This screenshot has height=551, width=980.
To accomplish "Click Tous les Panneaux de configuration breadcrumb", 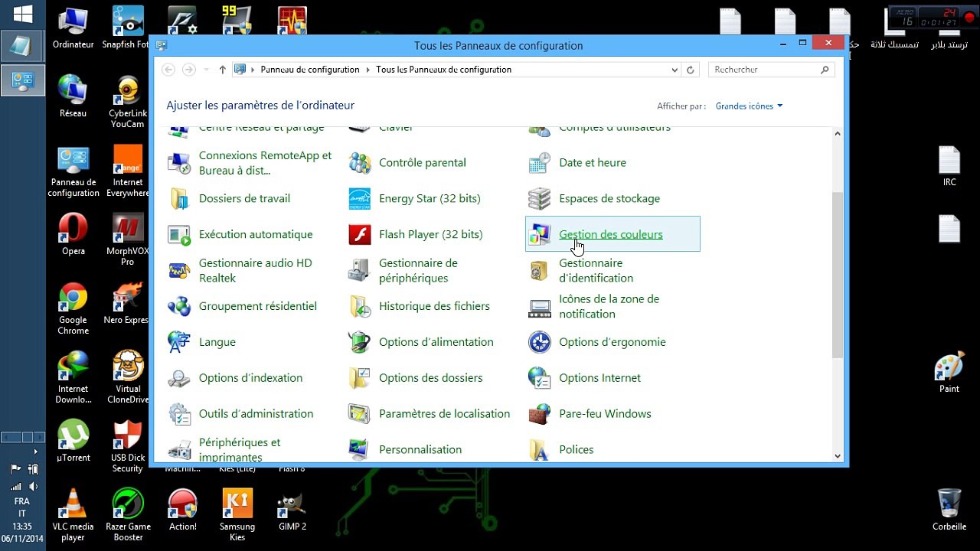I will (443, 70).
